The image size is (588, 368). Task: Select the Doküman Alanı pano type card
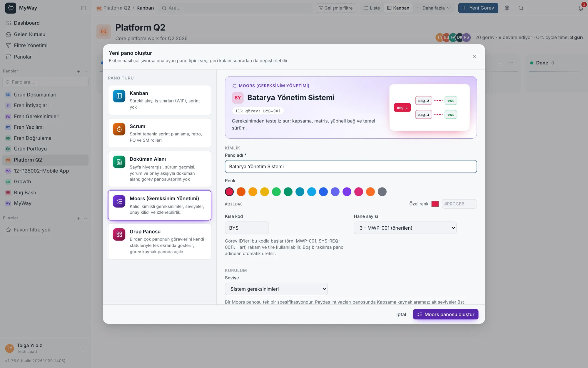[160, 169]
